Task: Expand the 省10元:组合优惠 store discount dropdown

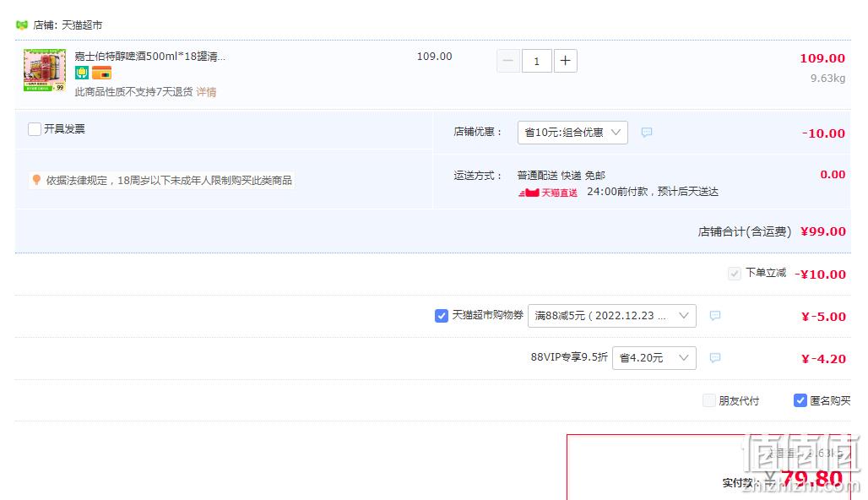Action: (x=572, y=133)
